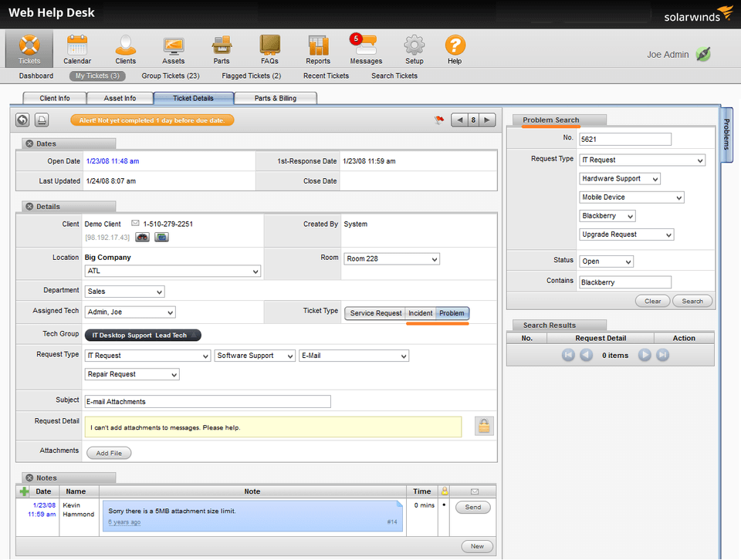
Task: Switch to the Client Info tab
Action: coord(55,98)
